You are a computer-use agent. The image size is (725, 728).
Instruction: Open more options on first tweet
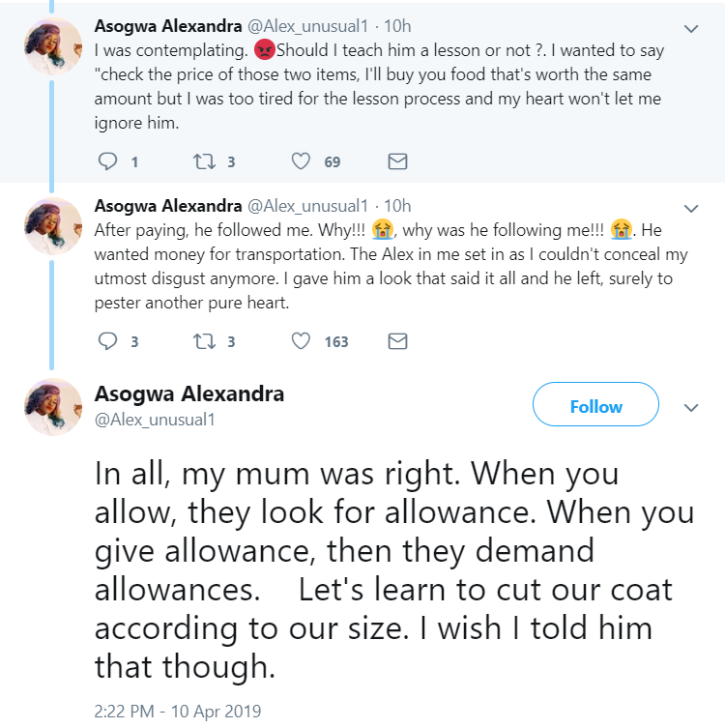(x=691, y=28)
